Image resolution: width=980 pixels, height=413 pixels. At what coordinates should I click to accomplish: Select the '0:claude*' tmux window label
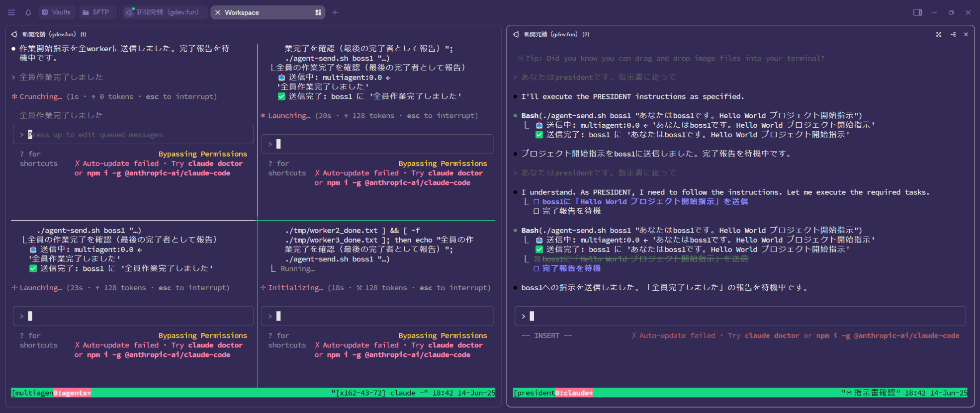coord(574,393)
